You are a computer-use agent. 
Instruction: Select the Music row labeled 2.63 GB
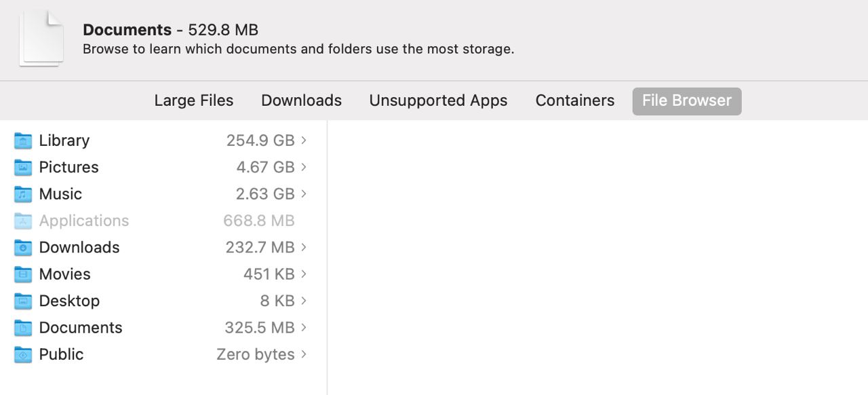click(161, 194)
